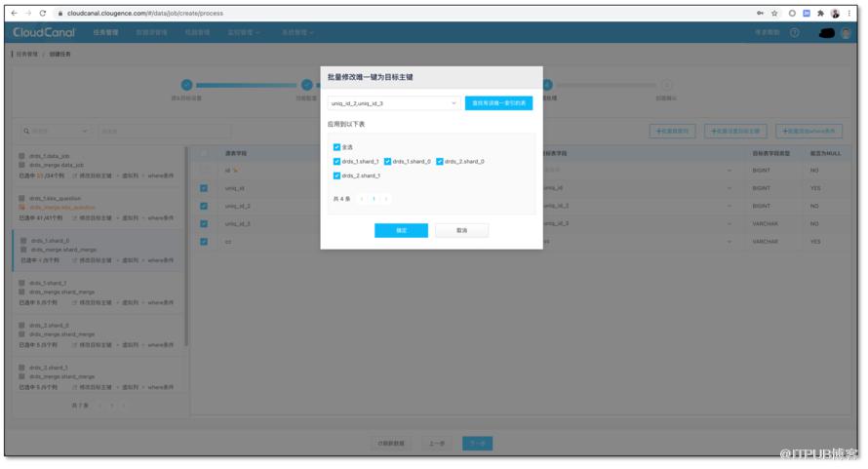Click the task management breadcrumb link
This screenshot has height=469, width=868.
(26, 55)
